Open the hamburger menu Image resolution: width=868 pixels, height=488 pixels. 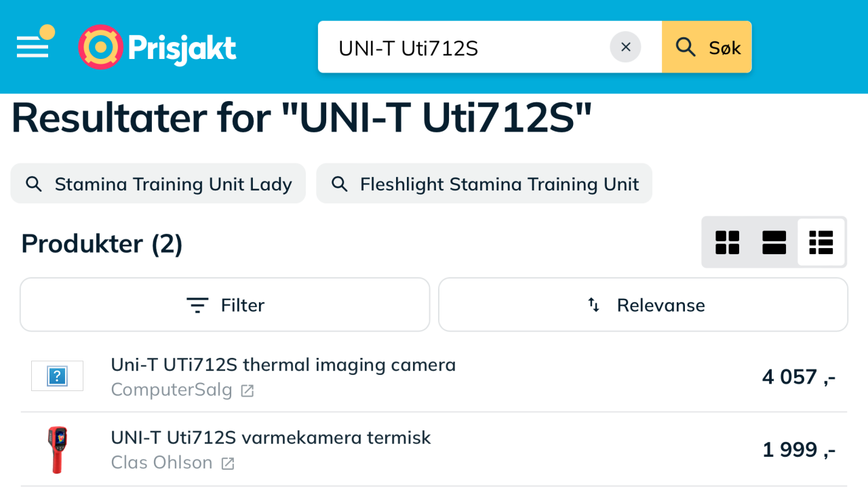coord(33,46)
